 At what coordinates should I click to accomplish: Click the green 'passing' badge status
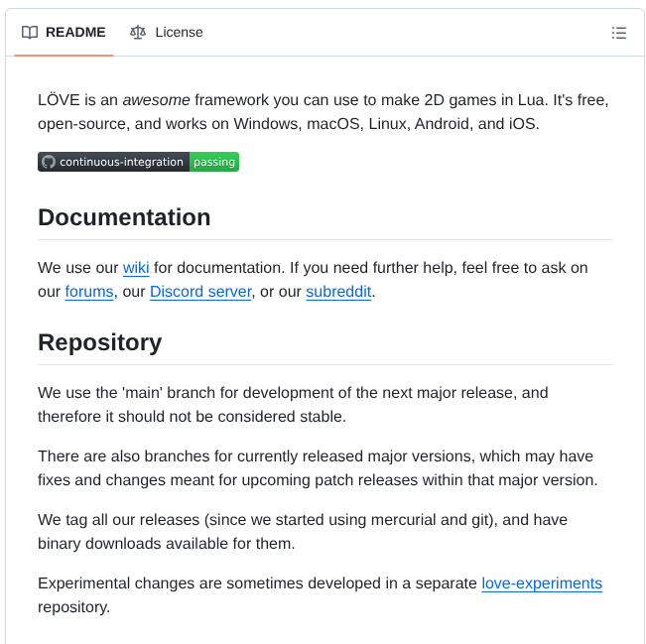pyautogui.click(x=214, y=162)
